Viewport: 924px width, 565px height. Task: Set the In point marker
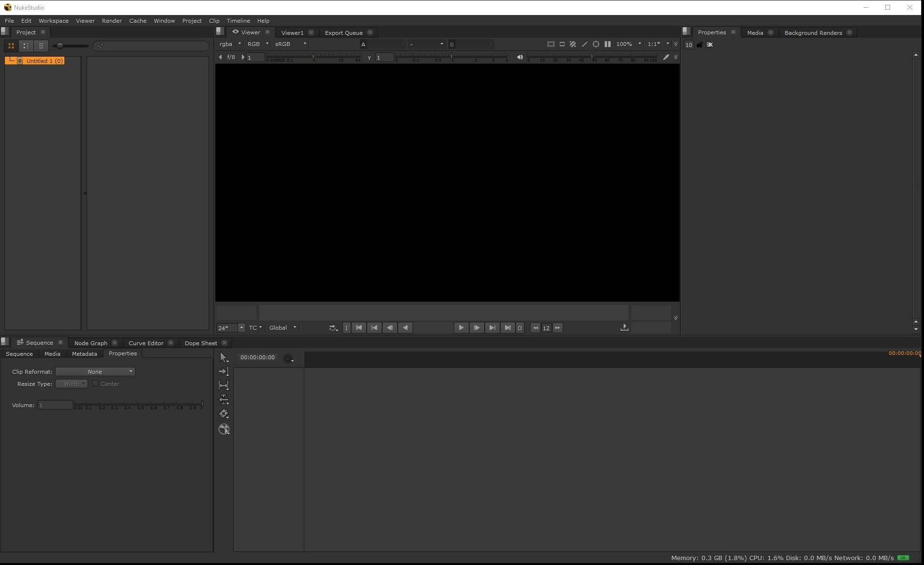[346, 328]
